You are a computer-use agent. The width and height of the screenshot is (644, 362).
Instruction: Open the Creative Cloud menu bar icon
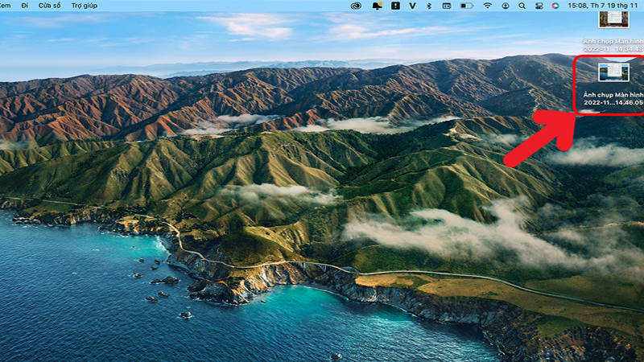pyautogui.click(x=357, y=6)
